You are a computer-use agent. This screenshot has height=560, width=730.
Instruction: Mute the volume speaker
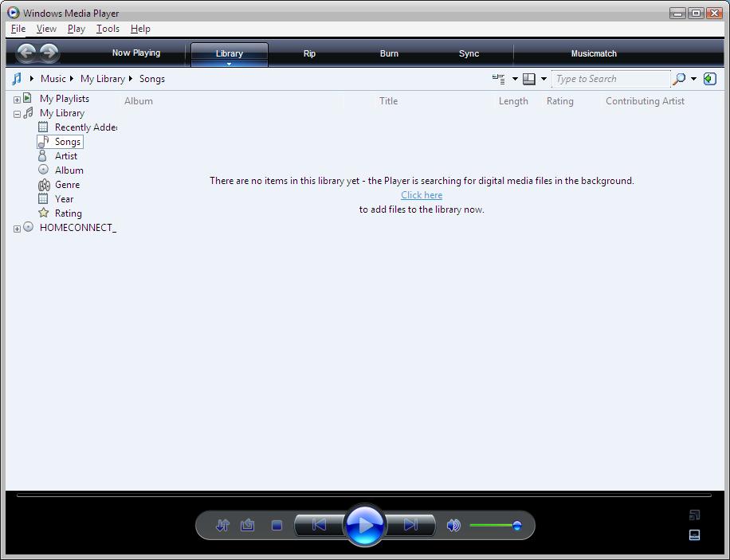453,526
